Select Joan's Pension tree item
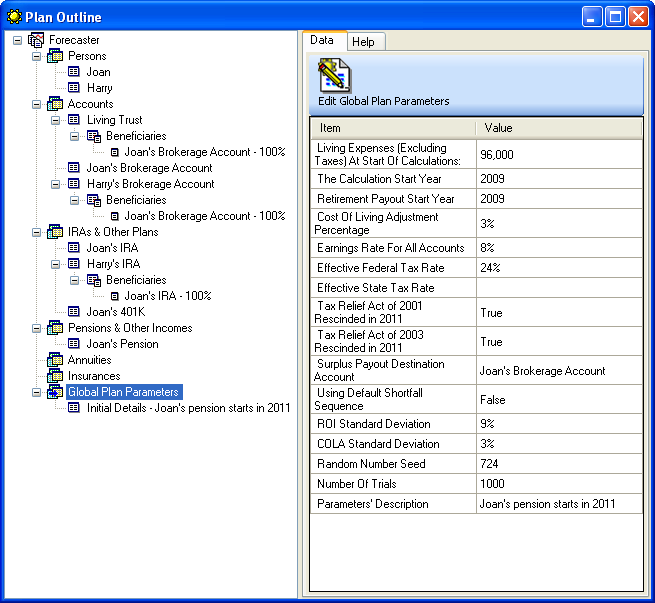This screenshot has width=655, height=603. click(122, 344)
